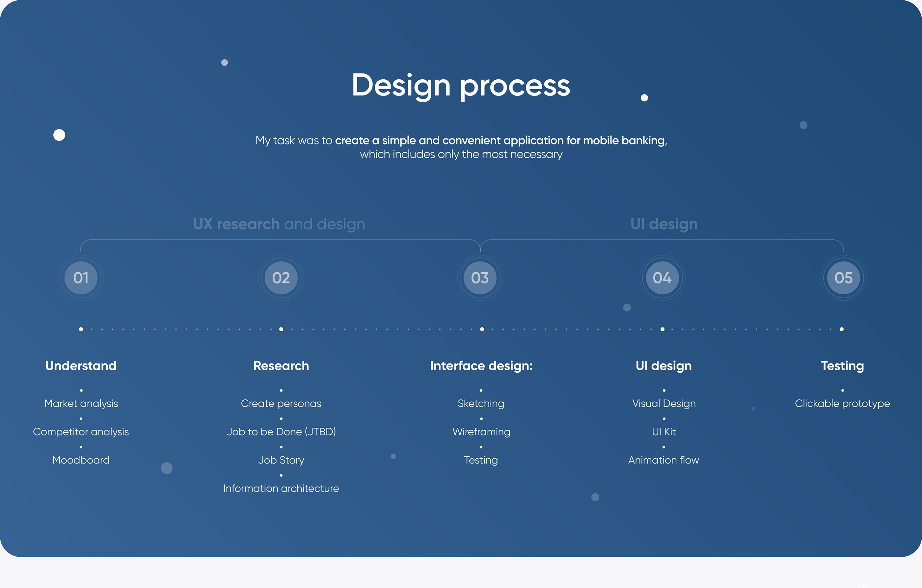This screenshot has height=588, width=922.
Task: Click the Animation flow item
Action: coord(663,460)
